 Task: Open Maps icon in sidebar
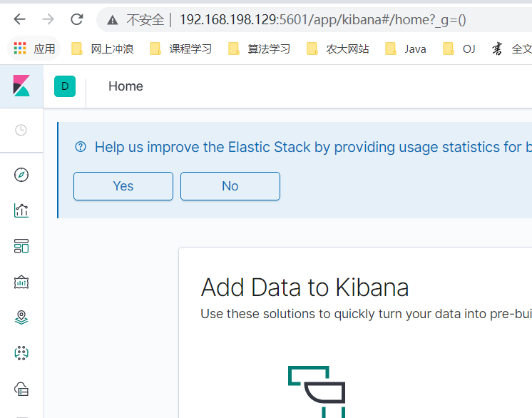(x=21, y=317)
